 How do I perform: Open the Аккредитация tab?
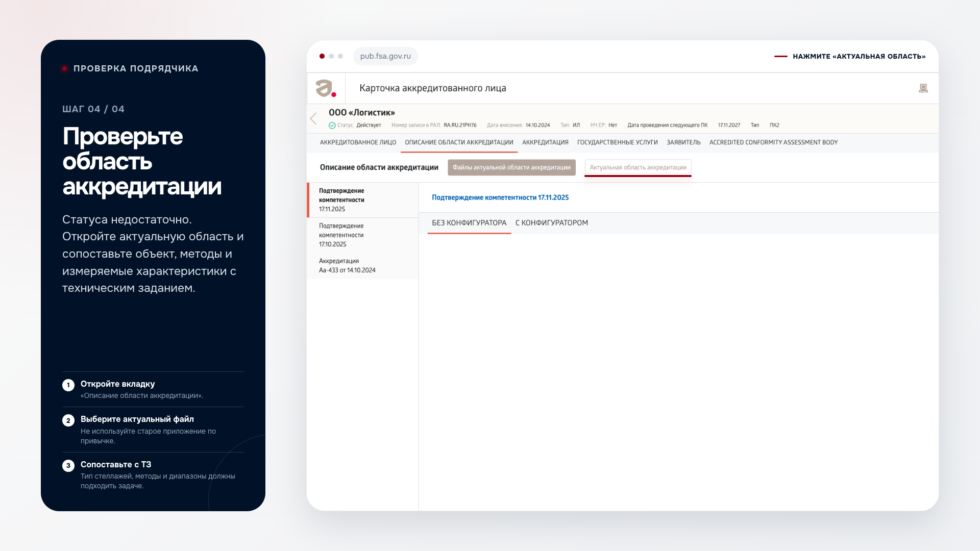[x=545, y=142]
